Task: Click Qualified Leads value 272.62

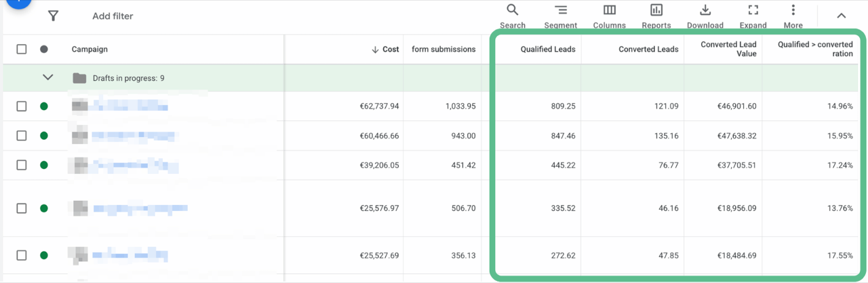Action: click(x=563, y=257)
